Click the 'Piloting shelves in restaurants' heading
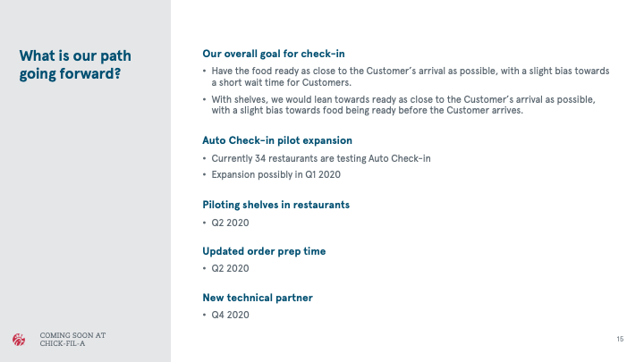 [x=275, y=205]
